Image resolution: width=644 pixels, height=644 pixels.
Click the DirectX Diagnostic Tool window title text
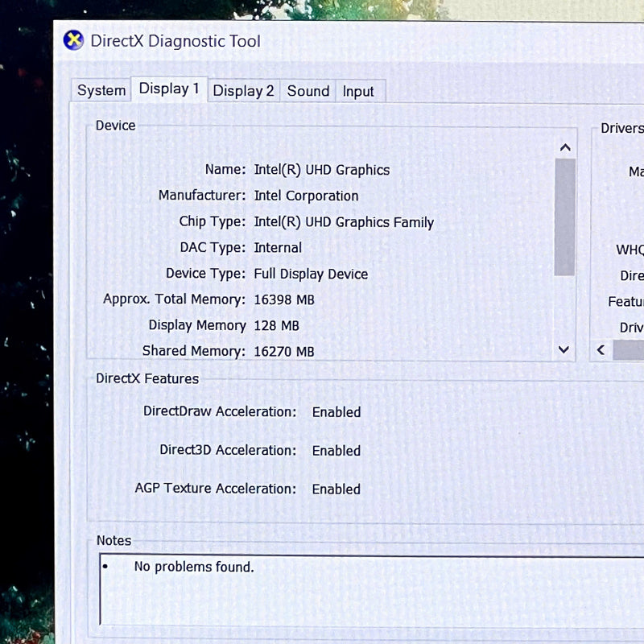pyautogui.click(x=175, y=41)
